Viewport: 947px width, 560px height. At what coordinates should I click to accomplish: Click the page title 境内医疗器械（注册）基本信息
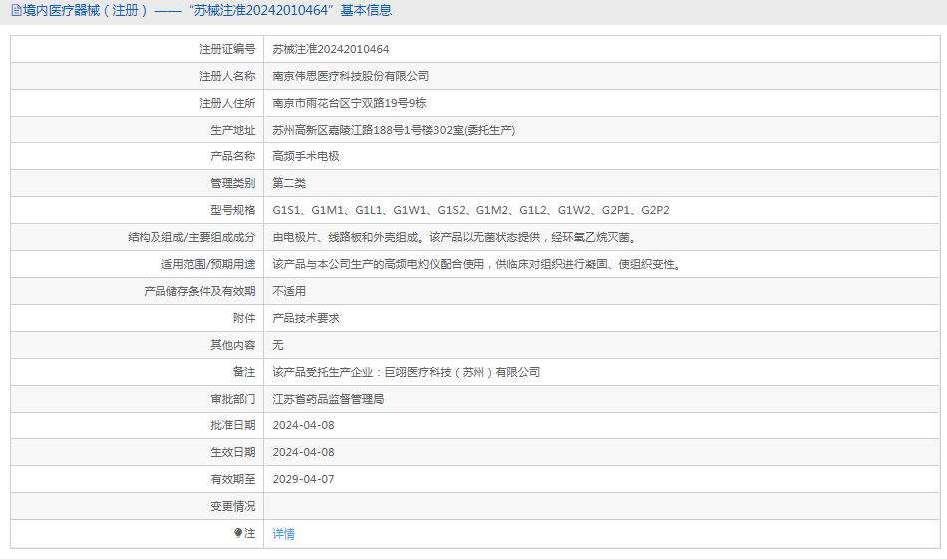point(207,10)
